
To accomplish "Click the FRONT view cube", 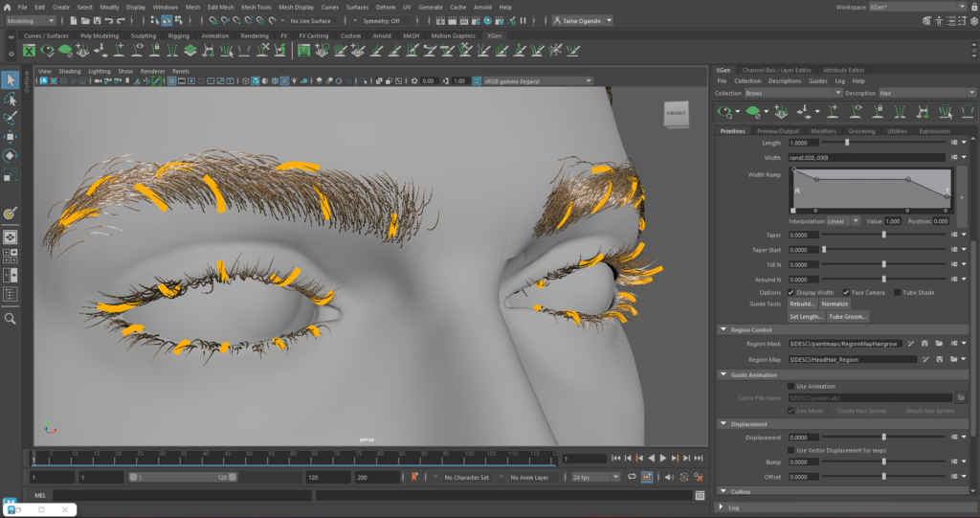I will [x=676, y=115].
